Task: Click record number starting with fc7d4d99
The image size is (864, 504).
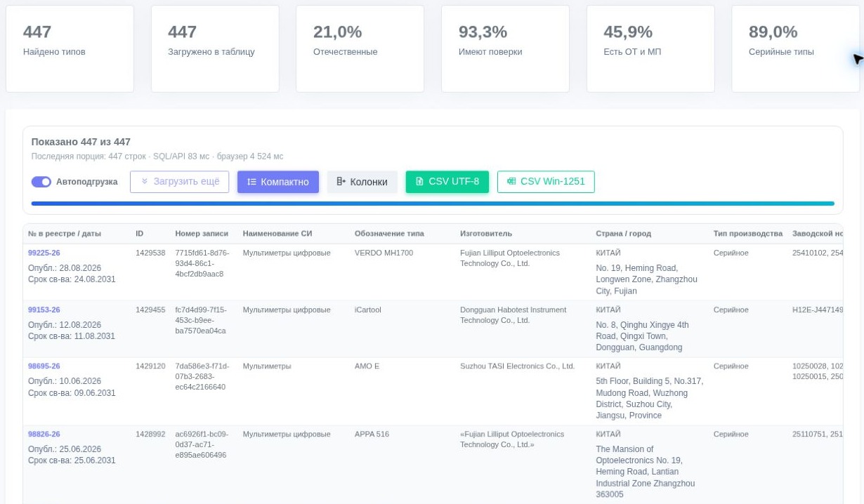Action: point(202,320)
